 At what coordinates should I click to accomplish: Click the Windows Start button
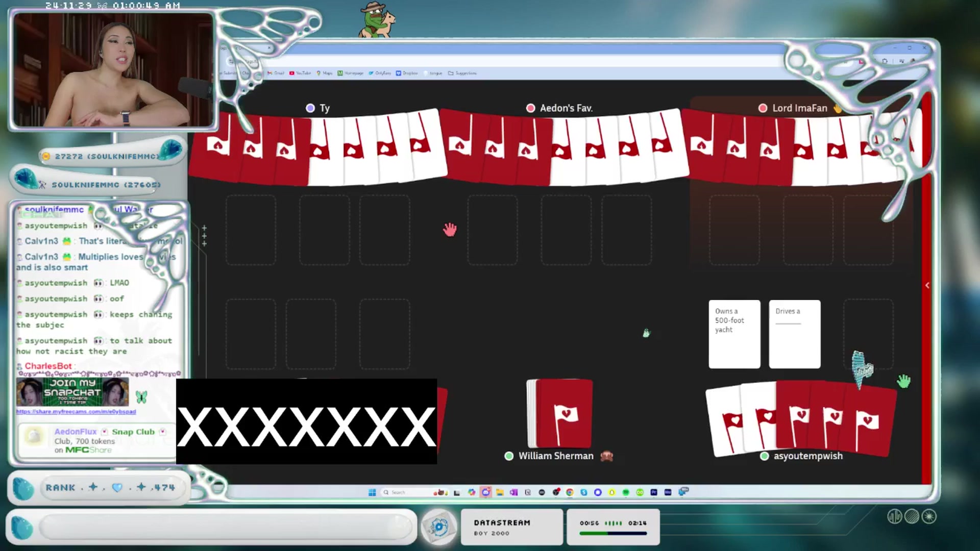click(372, 492)
